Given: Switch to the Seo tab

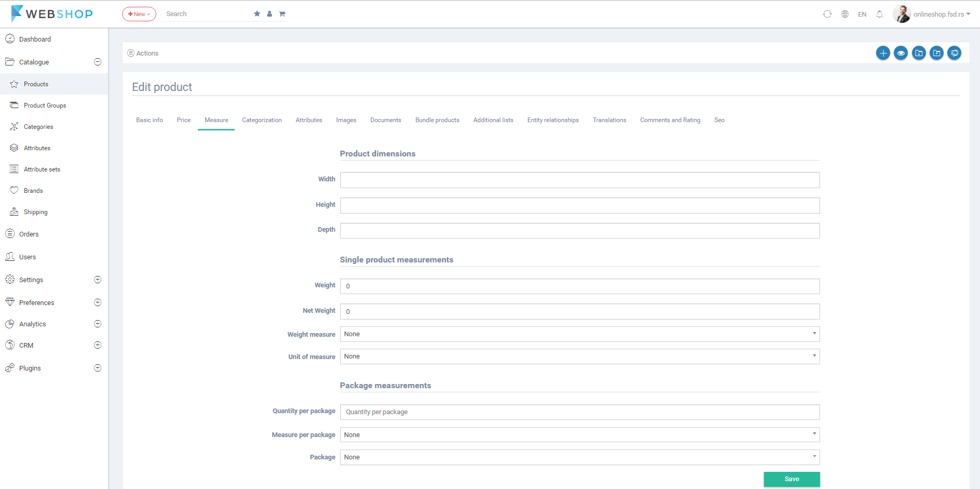Looking at the screenshot, I should pos(719,120).
